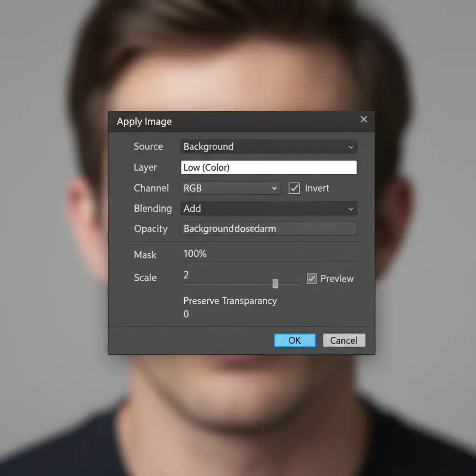Click the Layer field containing Low (Color)
Screen dimensions: 476x476
click(x=268, y=167)
